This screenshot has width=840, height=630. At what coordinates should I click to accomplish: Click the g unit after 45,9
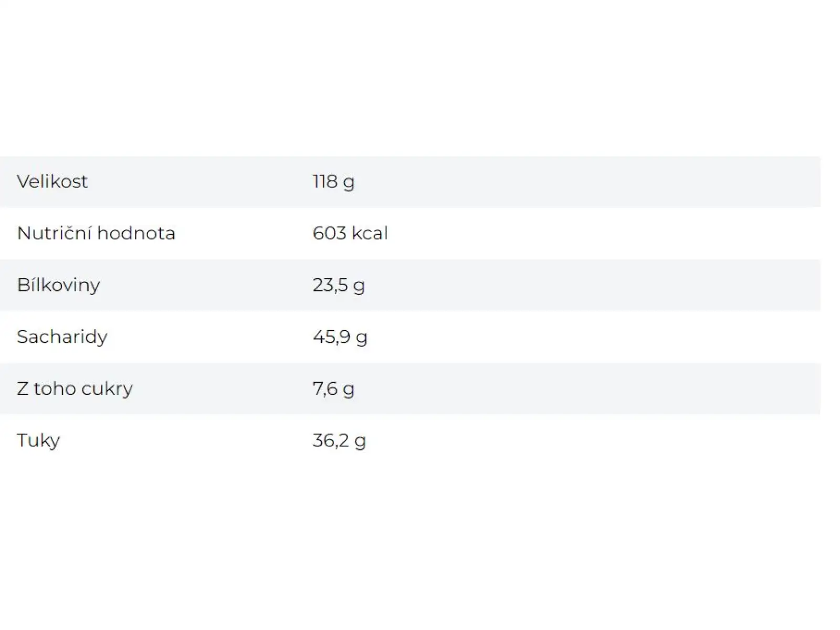point(362,339)
